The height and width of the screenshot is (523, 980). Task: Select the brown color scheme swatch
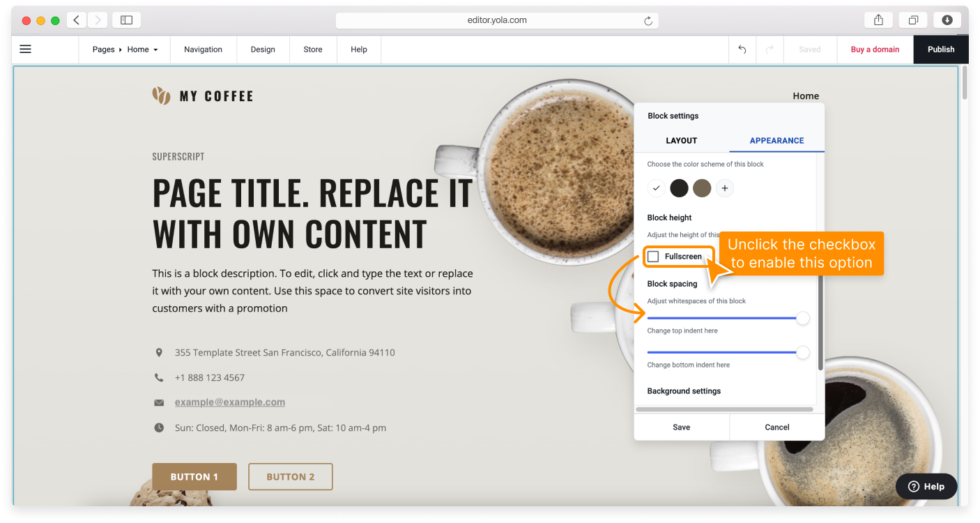pyautogui.click(x=702, y=188)
